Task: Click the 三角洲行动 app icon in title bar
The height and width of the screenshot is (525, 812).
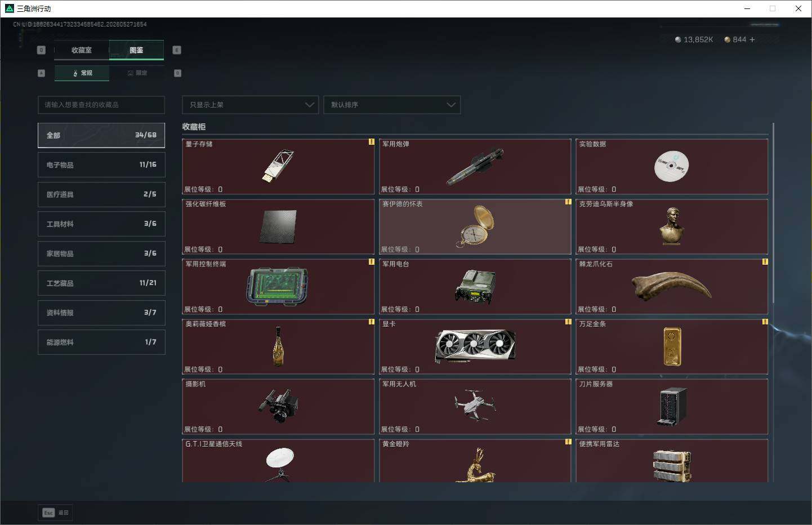Action: tap(9, 8)
